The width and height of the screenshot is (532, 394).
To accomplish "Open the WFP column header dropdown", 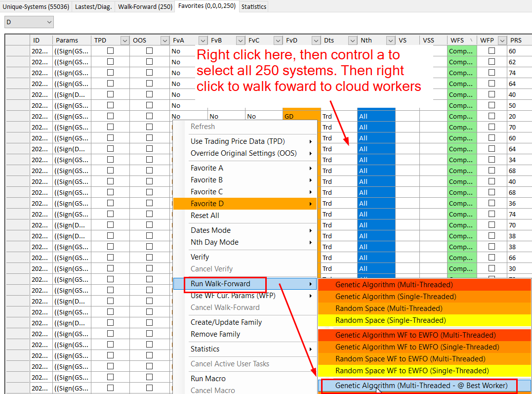I will point(502,41).
